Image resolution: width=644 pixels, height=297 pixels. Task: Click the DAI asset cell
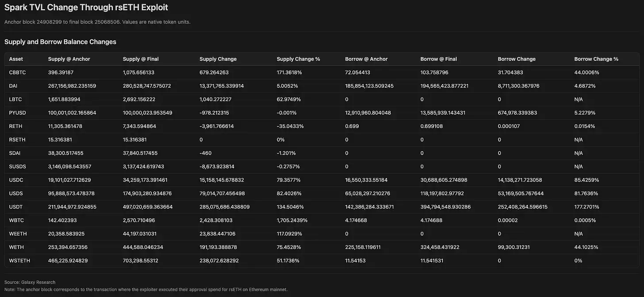14,85
